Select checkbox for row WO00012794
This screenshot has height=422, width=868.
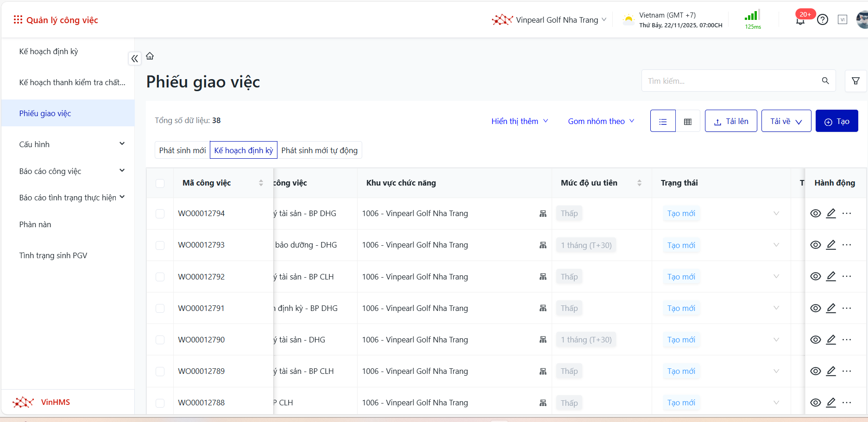[x=160, y=214]
